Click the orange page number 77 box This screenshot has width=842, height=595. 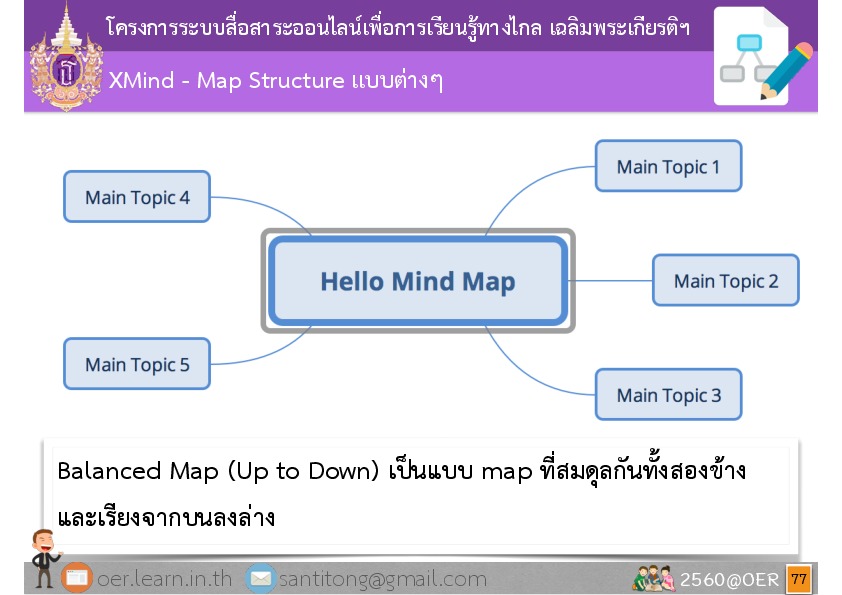[799, 578]
